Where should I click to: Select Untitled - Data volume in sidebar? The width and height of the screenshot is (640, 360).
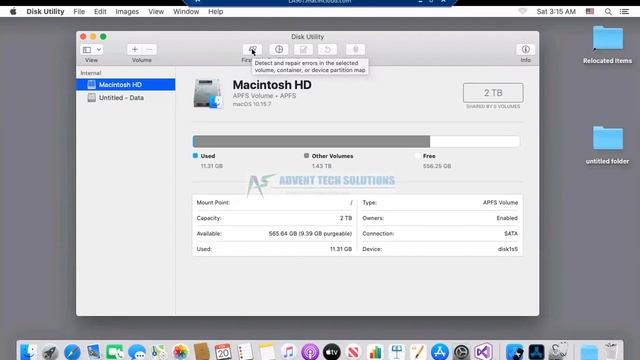pos(126,98)
